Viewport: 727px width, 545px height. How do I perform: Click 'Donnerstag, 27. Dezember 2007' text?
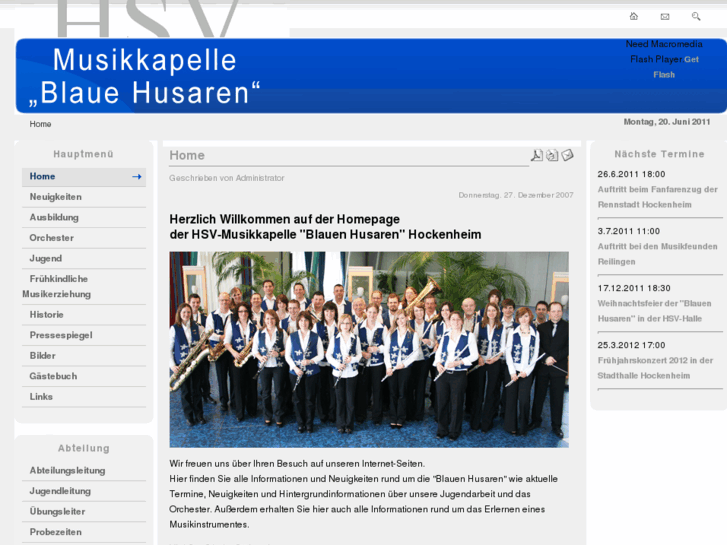point(516,195)
